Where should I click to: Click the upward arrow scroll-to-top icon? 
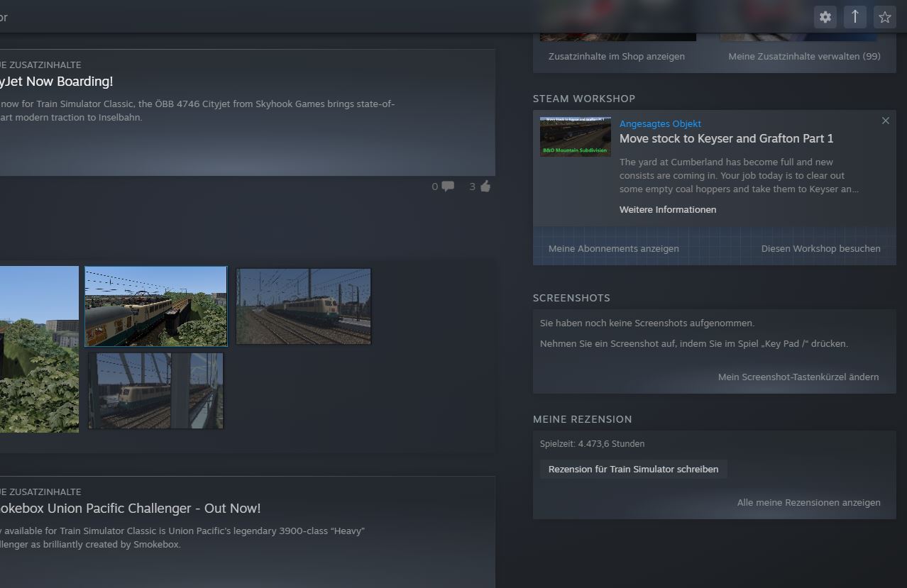855,17
